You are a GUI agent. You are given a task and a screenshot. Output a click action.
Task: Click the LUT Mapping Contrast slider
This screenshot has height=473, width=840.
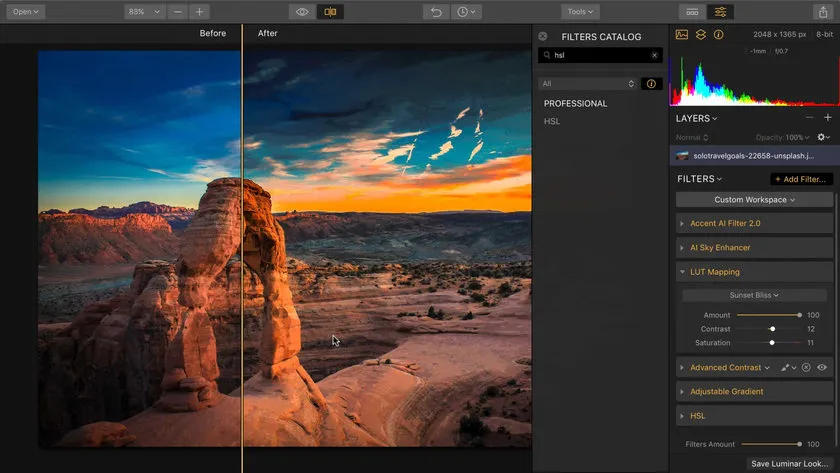772,329
